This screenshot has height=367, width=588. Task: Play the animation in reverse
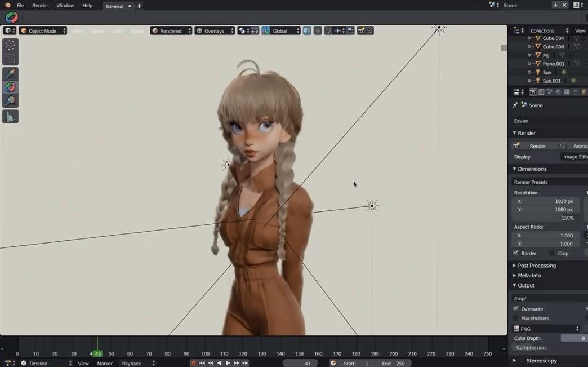click(x=220, y=363)
